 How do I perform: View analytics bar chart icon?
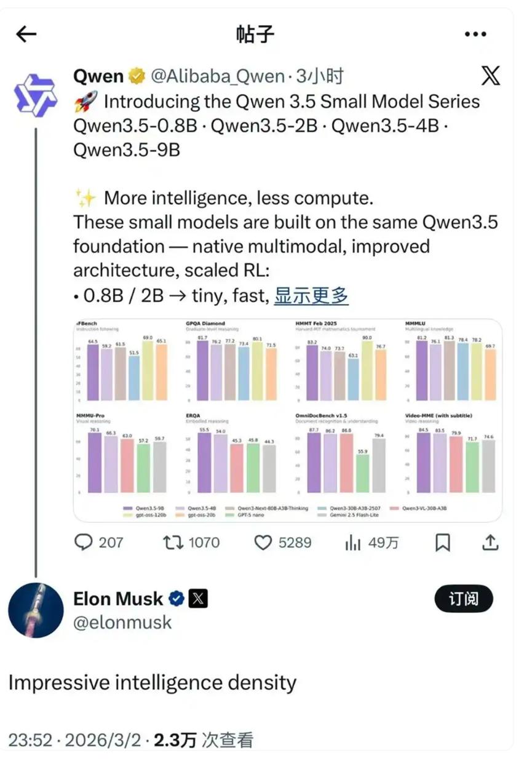click(x=353, y=542)
